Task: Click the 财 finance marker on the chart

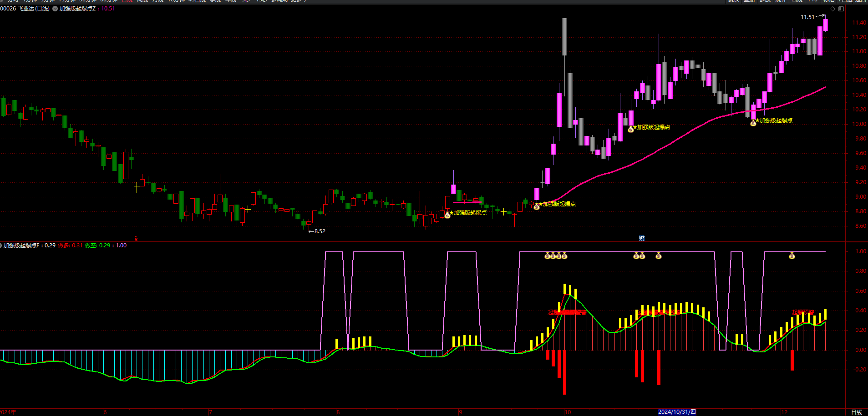Action: click(x=642, y=238)
